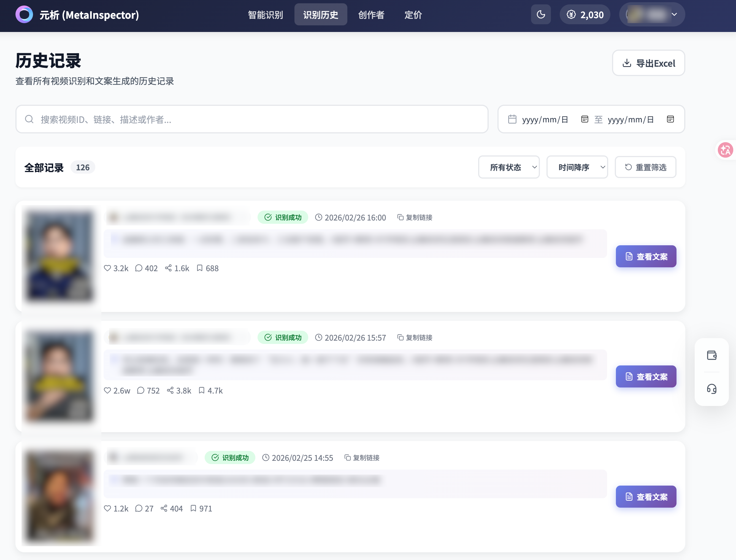Click the heart icon showing 3.2k likes
The image size is (736, 560).
(107, 268)
